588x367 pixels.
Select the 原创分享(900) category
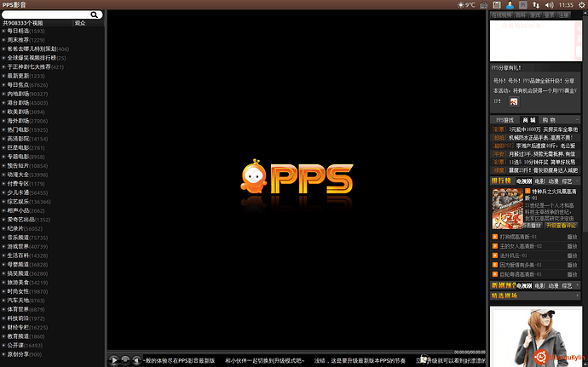25,354
